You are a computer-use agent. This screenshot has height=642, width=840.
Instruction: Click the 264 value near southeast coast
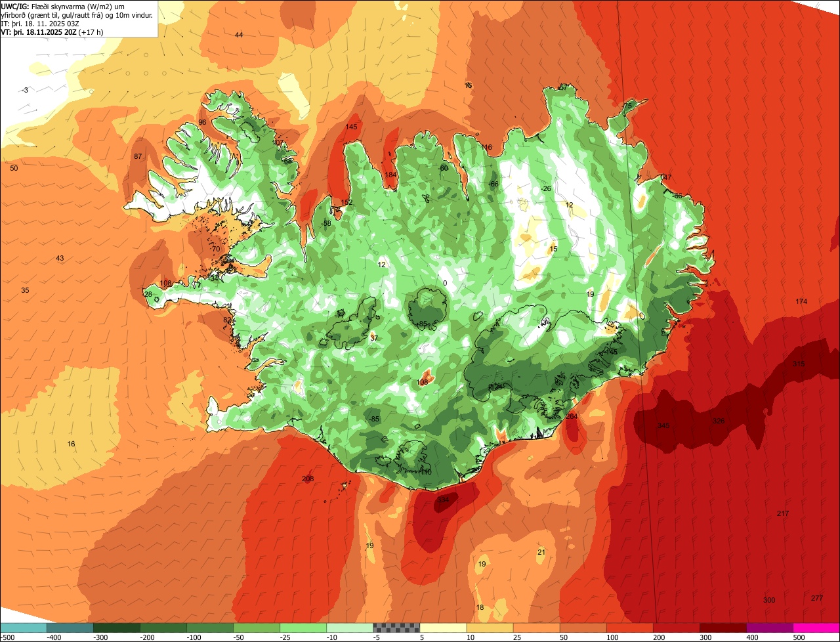pyautogui.click(x=572, y=416)
